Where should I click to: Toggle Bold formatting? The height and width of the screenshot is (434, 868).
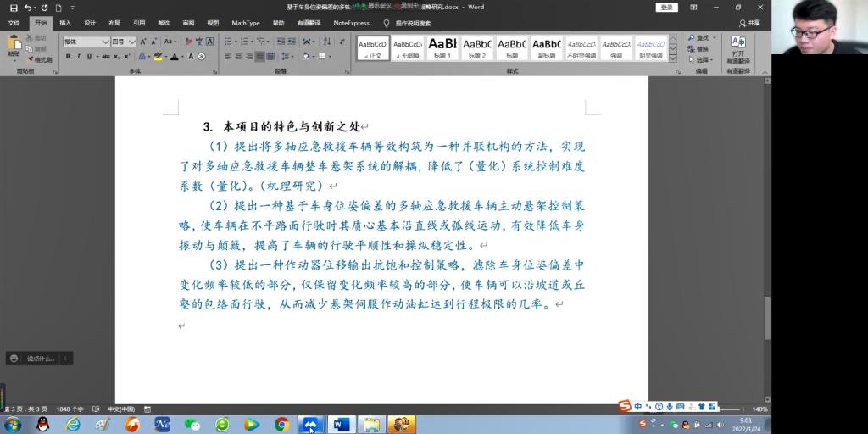(x=67, y=57)
